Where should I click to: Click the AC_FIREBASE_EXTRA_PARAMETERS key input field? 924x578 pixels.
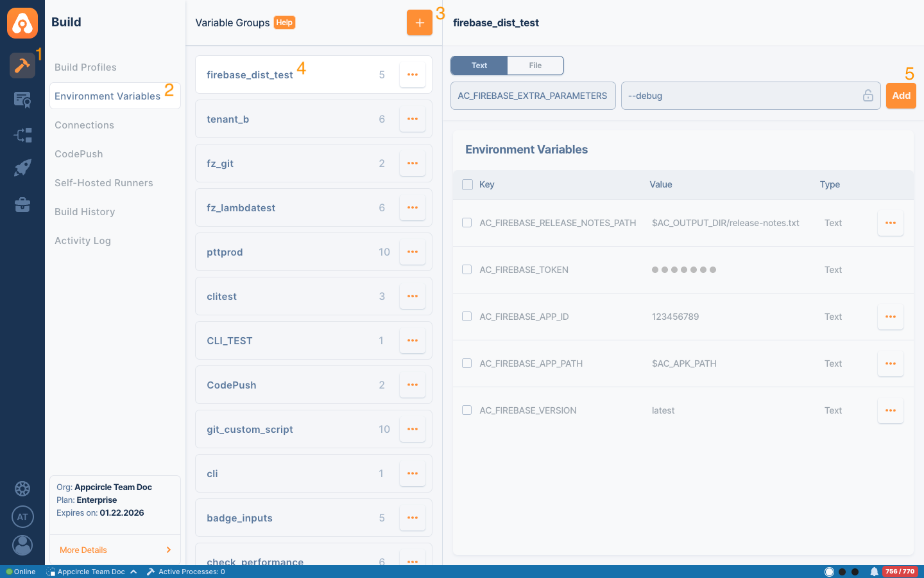click(x=533, y=96)
